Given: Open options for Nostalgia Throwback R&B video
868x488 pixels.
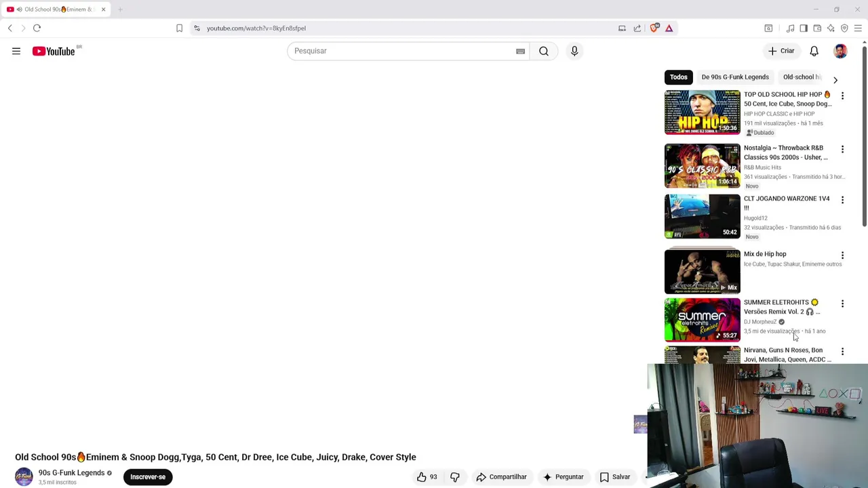Looking at the screenshot, I should click(x=842, y=149).
